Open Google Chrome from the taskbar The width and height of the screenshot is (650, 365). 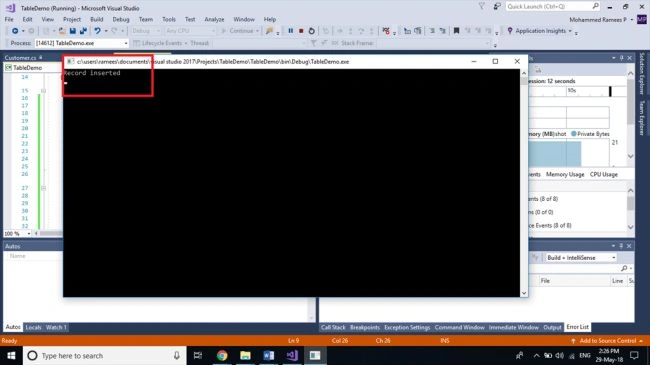[x=222, y=355]
